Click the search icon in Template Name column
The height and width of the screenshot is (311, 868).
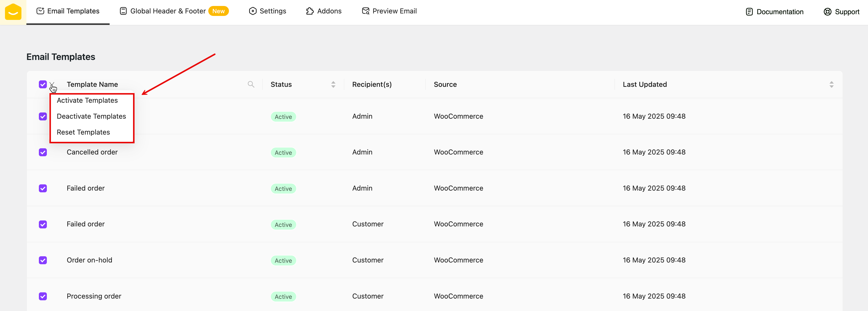251,84
